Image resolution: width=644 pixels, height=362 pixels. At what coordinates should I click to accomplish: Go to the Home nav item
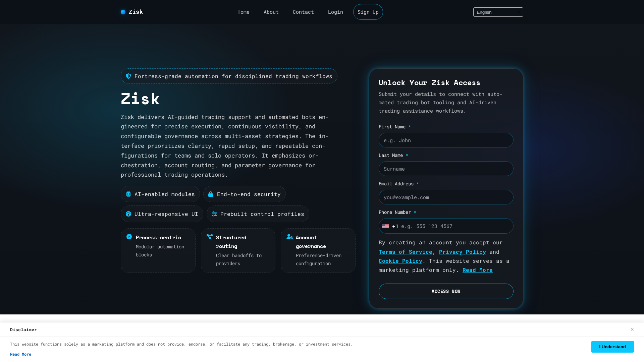(244, 12)
